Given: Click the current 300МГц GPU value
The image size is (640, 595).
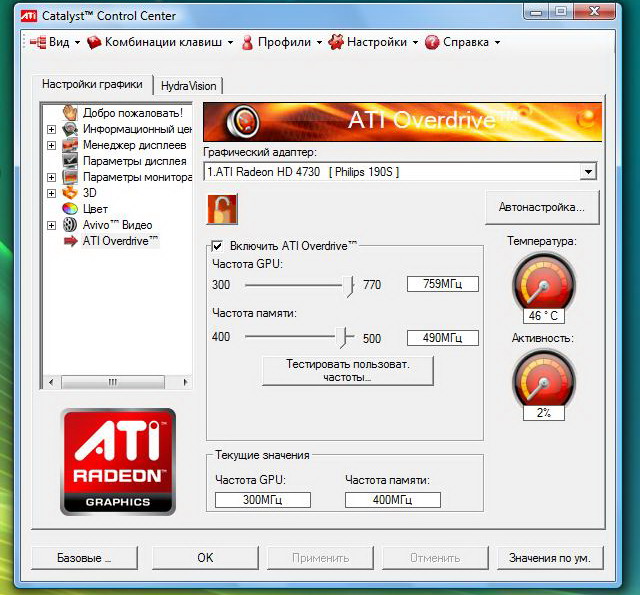Looking at the screenshot, I should (262, 500).
